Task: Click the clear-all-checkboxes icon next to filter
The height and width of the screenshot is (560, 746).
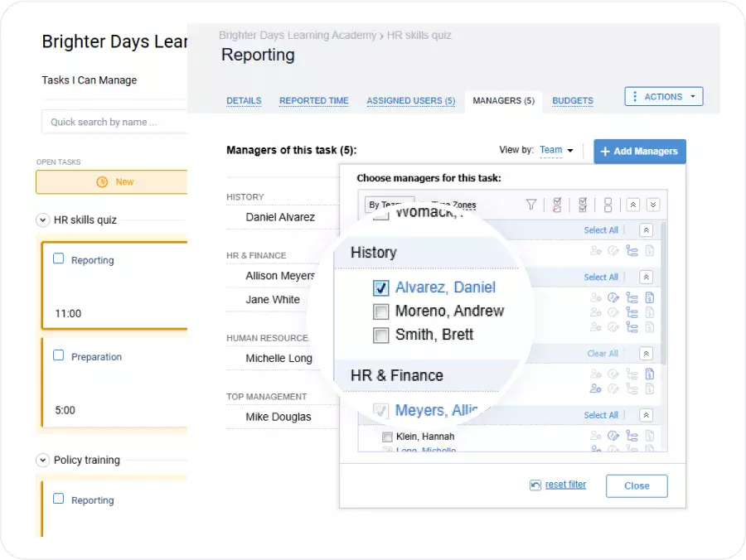Action: (556, 204)
